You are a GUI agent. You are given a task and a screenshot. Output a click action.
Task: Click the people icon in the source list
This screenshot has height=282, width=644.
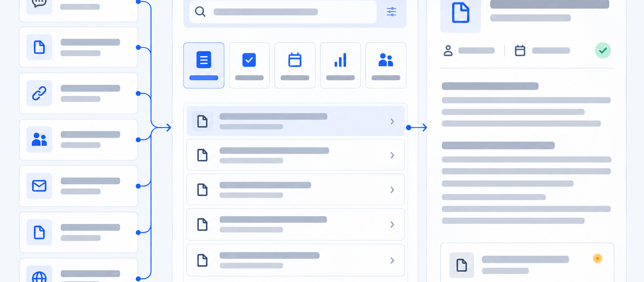tap(39, 139)
